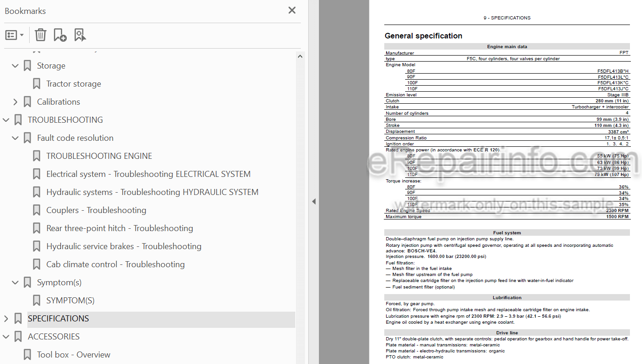This screenshot has height=364, width=642.
Task: Click the F5DFL413B*H engine model value
Action: (613, 71)
